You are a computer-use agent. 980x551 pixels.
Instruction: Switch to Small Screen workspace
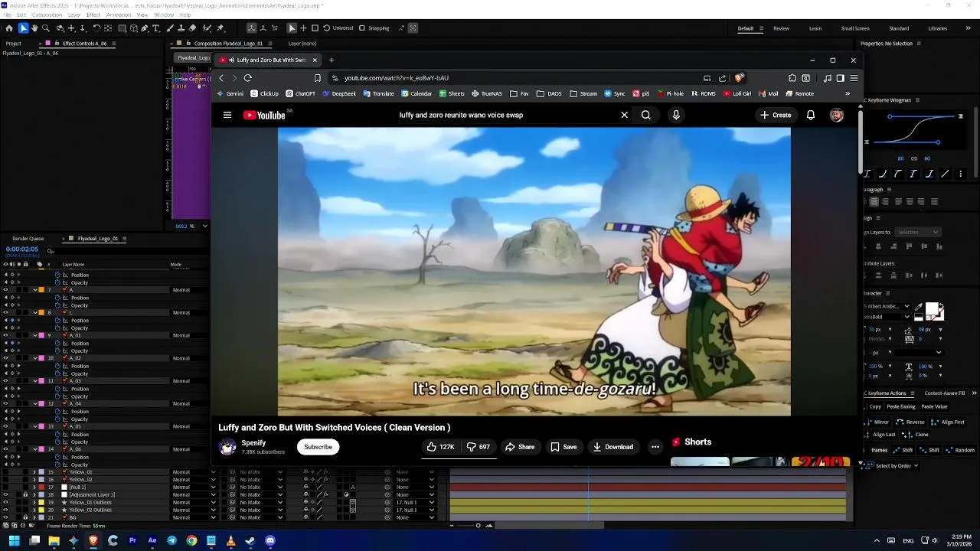tap(855, 28)
